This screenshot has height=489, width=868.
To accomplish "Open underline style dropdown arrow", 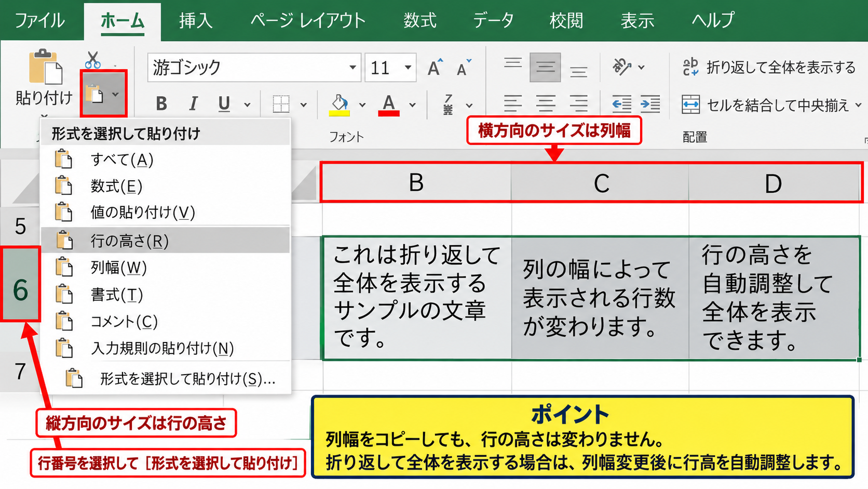I will (247, 105).
